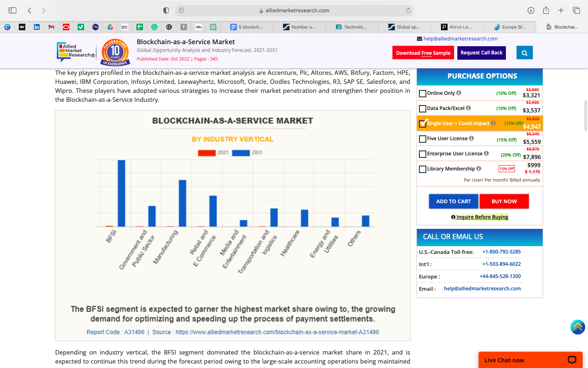The width and height of the screenshot is (588, 368).
Task: Toggle the blue 2031 legend series
Action: (x=247, y=153)
